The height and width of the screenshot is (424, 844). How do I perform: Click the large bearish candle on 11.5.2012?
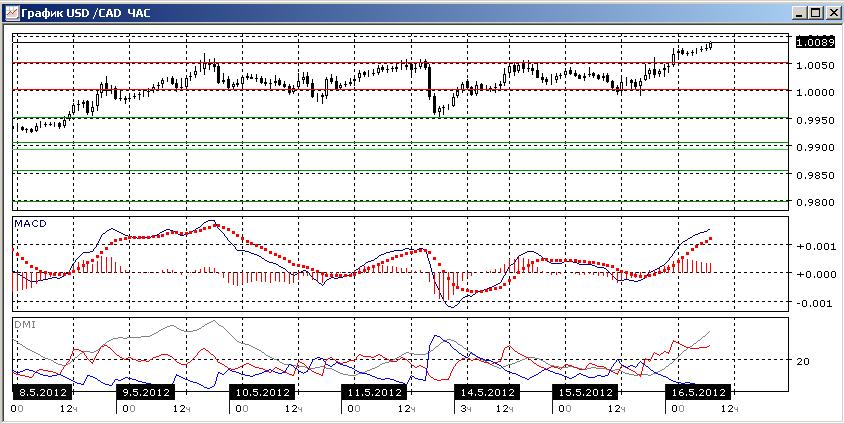click(x=430, y=81)
